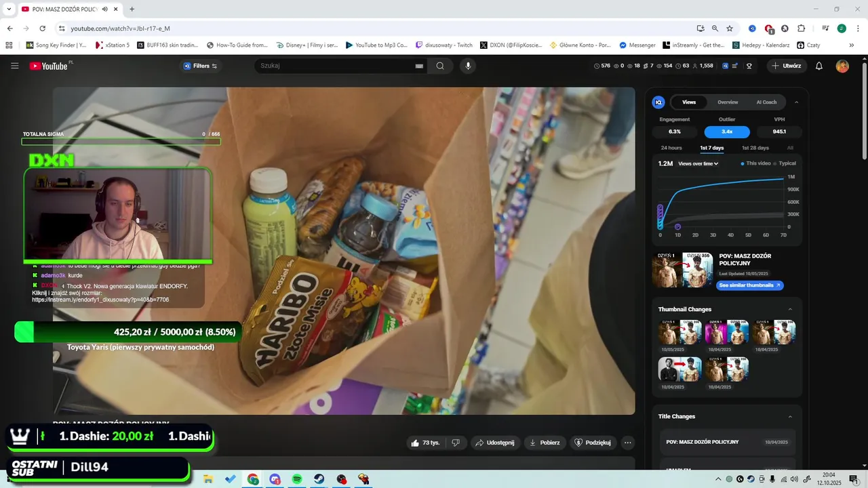Collapse the vidIQ panel with top chevron

pyautogui.click(x=796, y=102)
